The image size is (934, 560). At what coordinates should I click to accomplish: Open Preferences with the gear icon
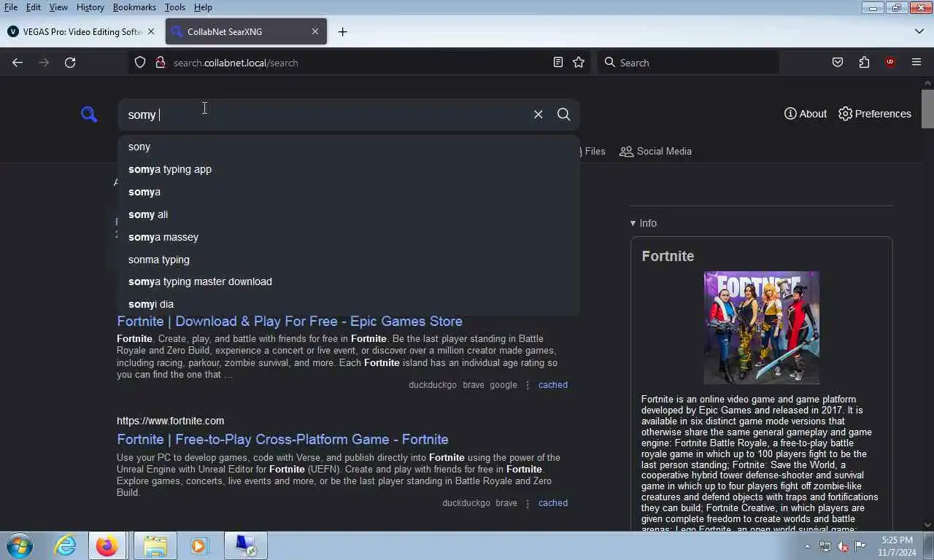(x=875, y=114)
